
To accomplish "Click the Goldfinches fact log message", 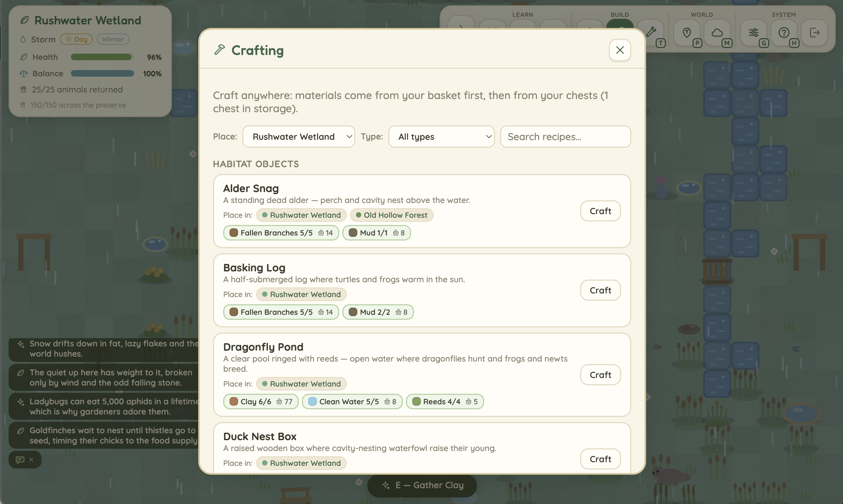I will [x=104, y=435].
